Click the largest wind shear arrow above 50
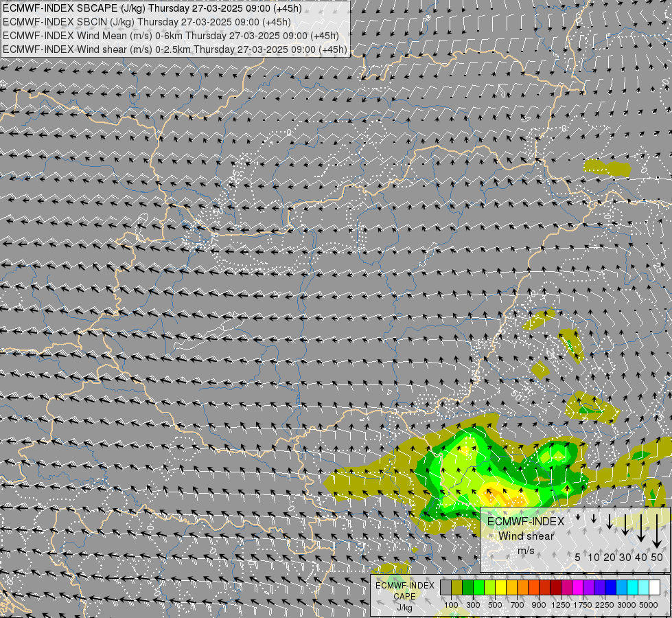This screenshot has height=618, width=672. pos(657,531)
